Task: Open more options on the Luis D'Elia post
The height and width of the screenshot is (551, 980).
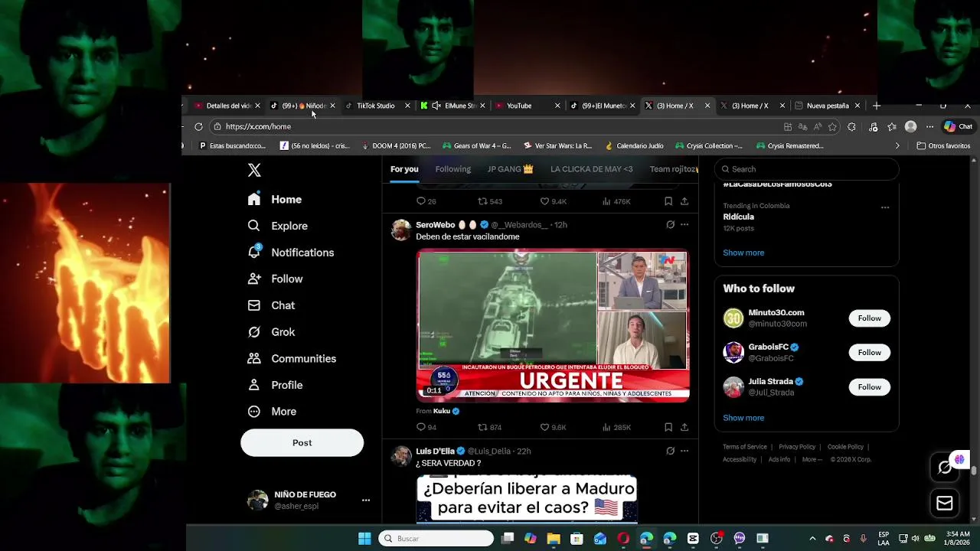Action: (684, 452)
